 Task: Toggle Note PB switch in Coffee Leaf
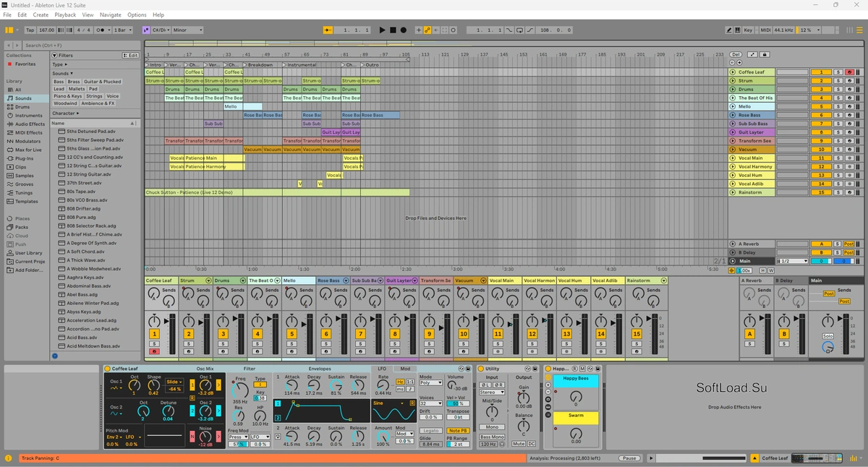[457, 431]
